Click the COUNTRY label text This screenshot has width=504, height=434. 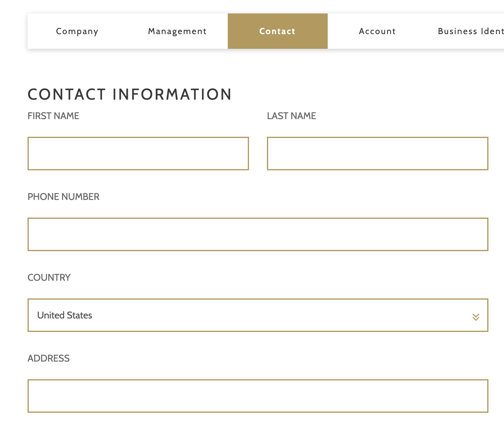pyautogui.click(x=49, y=277)
